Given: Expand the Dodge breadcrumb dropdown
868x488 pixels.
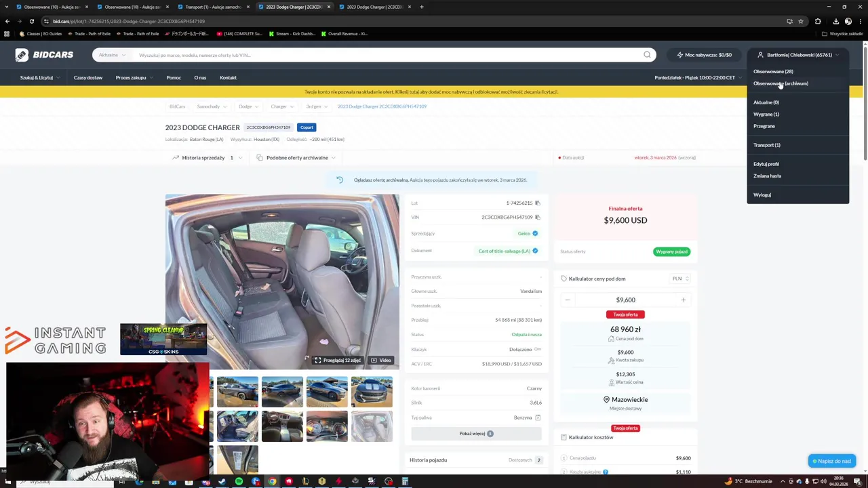Looking at the screenshot, I should 248,106.
